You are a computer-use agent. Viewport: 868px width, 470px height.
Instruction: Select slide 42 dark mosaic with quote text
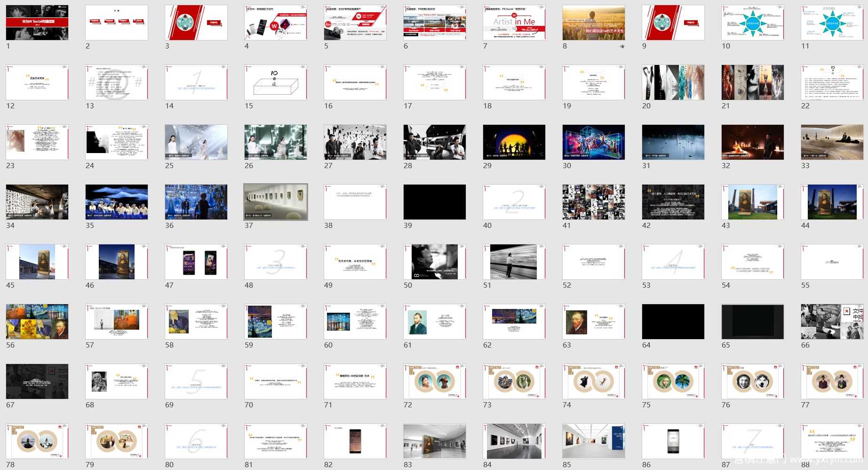673,202
